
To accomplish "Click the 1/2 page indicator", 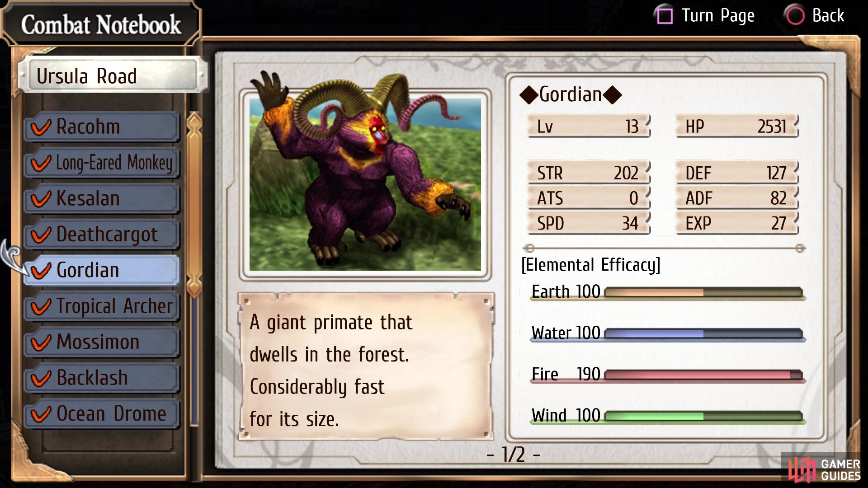I will point(513,455).
